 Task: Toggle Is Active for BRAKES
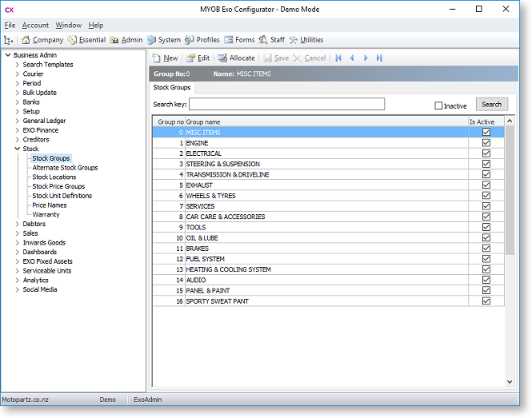tap(486, 248)
